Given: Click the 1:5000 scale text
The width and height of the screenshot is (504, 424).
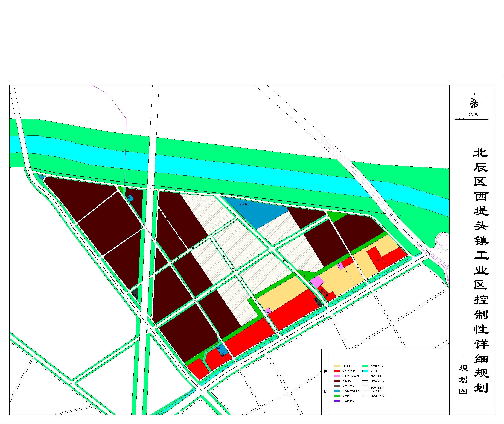Looking at the screenshot, I should [x=474, y=114].
